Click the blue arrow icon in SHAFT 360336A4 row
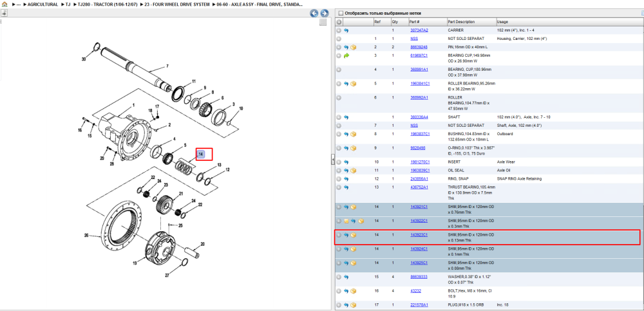The height and width of the screenshot is (311, 644). coord(346,117)
